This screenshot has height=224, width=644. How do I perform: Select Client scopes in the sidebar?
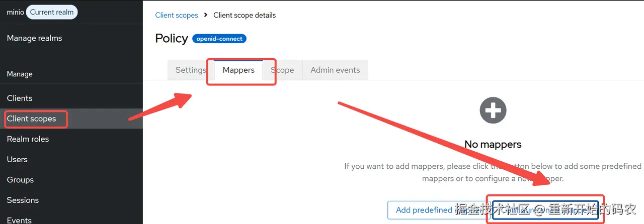[x=31, y=119]
